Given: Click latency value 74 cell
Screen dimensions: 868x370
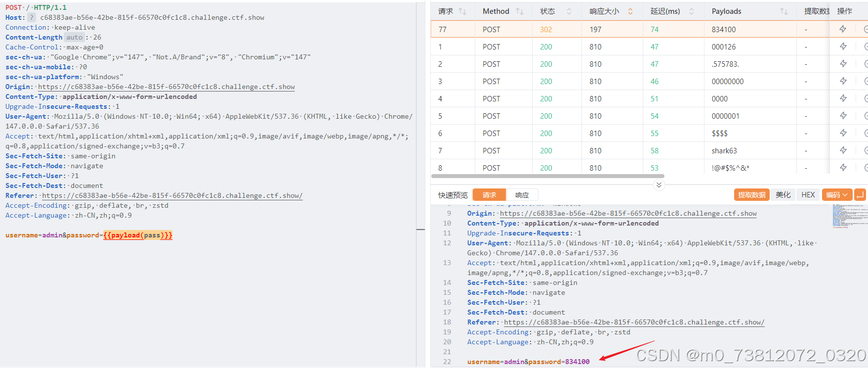Looking at the screenshot, I should pyautogui.click(x=655, y=29).
